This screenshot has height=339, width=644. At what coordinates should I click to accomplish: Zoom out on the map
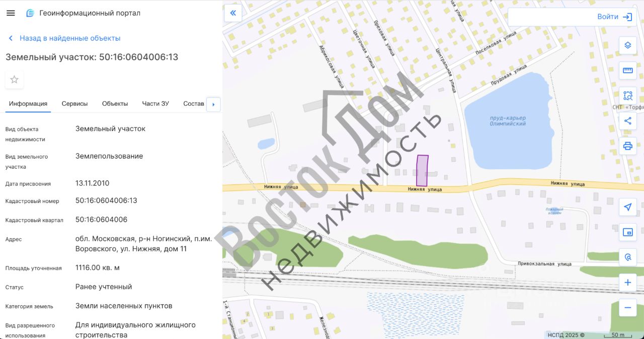coord(627,307)
